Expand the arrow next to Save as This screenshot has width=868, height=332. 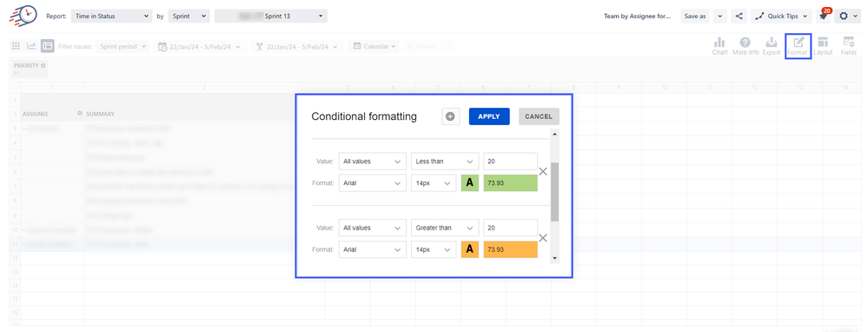click(719, 16)
